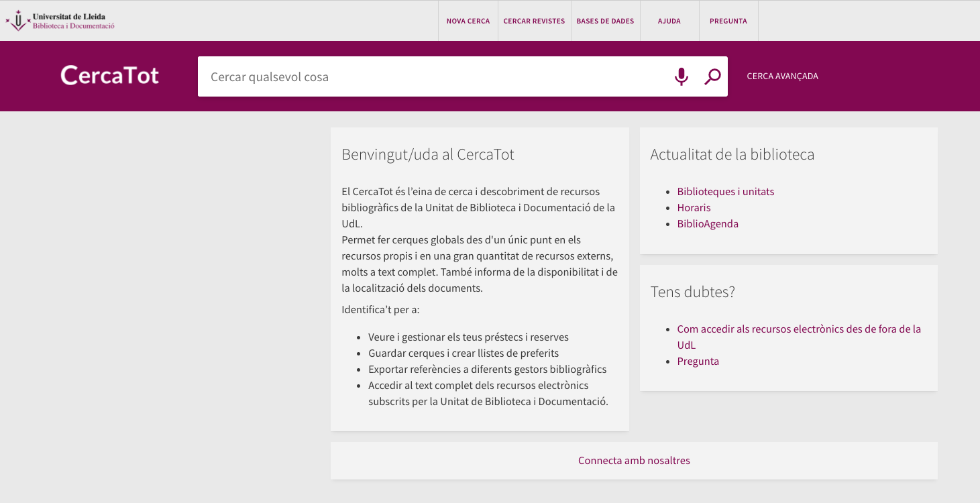Click the CercaTot logo
This screenshot has width=980, height=503.
pyautogui.click(x=110, y=75)
